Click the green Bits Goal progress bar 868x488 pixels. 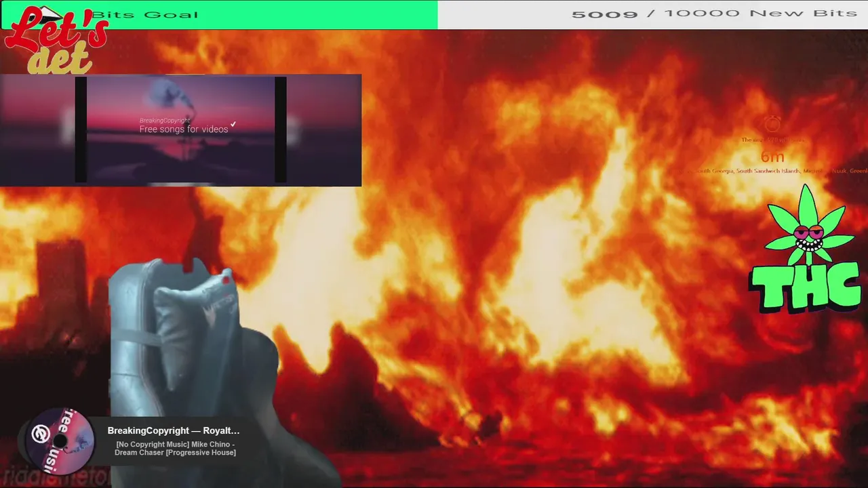coord(219,14)
